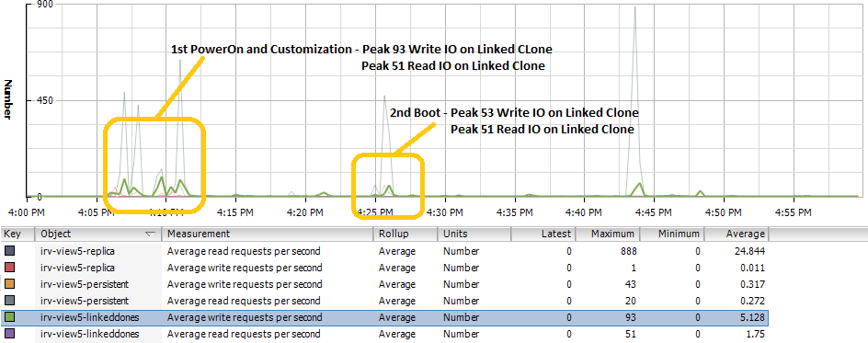Sort by the Measurement column header
This screenshot has width=868, height=343.
268,234
